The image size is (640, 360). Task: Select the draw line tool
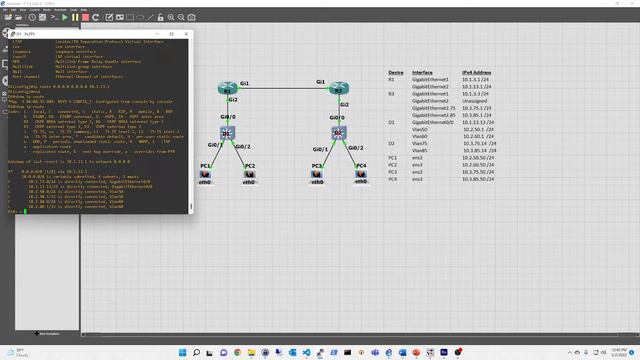150,17
